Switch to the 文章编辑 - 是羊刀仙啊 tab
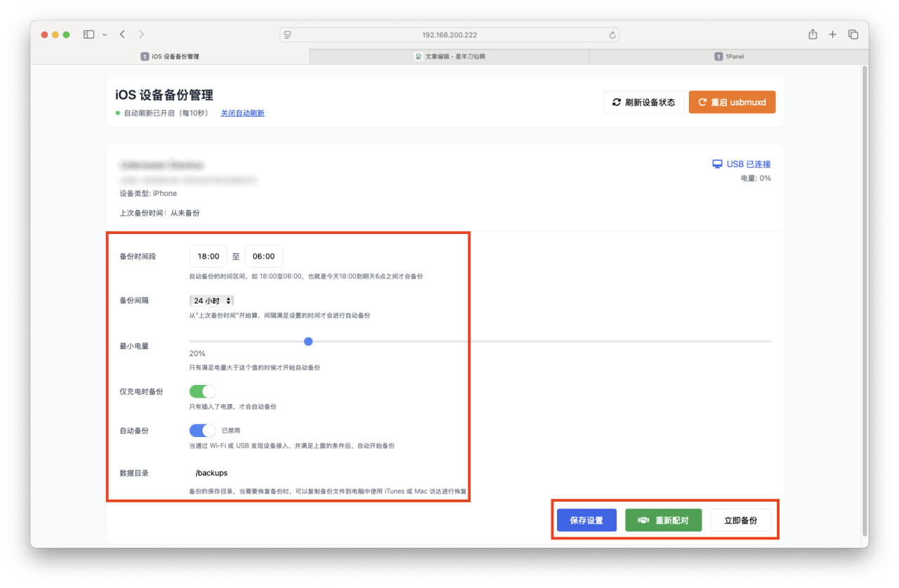This screenshot has width=899, height=588. (449, 56)
